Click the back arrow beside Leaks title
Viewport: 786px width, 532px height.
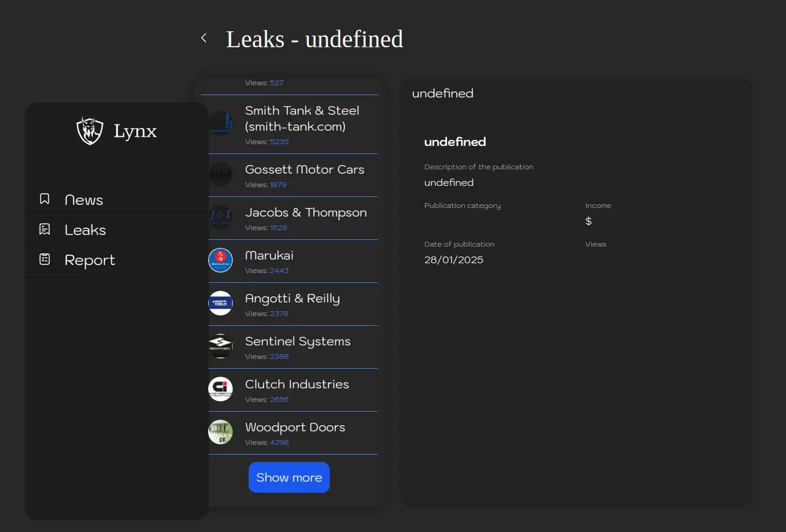204,38
